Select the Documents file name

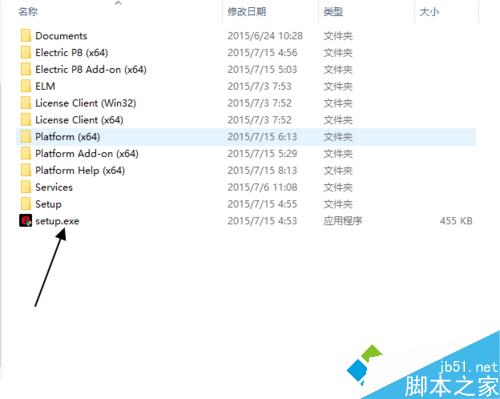(x=61, y=36)
